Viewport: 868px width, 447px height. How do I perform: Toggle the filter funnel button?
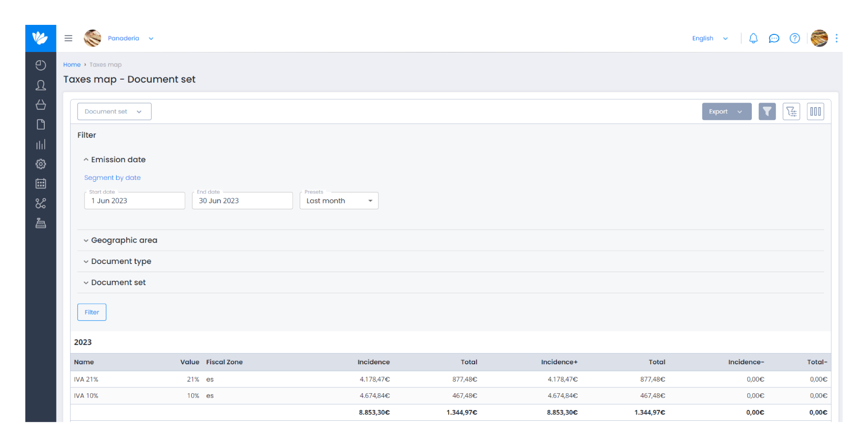tap(767, 112)
